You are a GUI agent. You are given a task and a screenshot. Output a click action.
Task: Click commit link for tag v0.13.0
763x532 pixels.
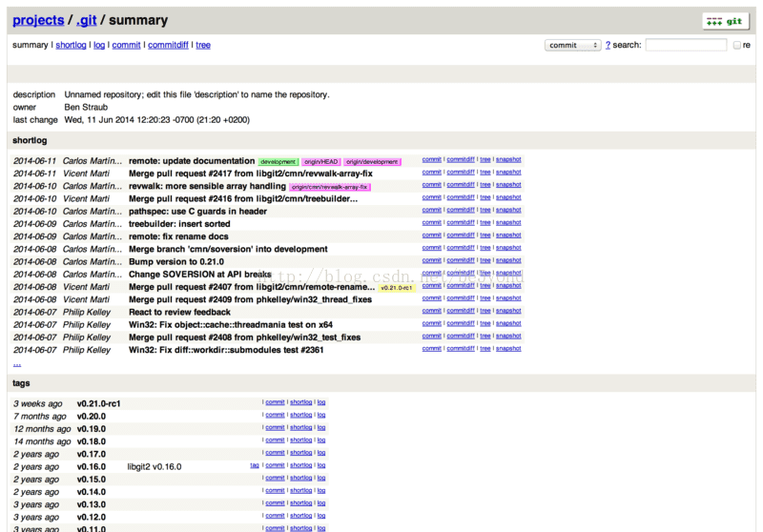click(x=275, y=503)
